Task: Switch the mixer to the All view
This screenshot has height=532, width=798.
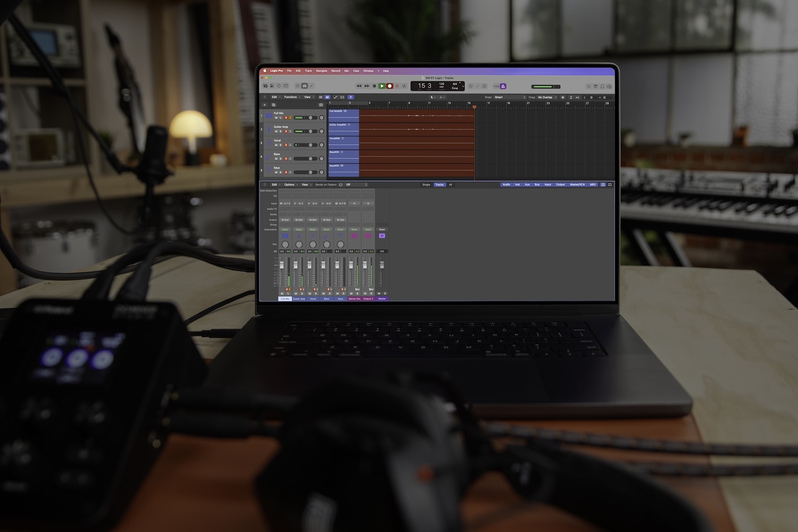Action: coord(451,185)
